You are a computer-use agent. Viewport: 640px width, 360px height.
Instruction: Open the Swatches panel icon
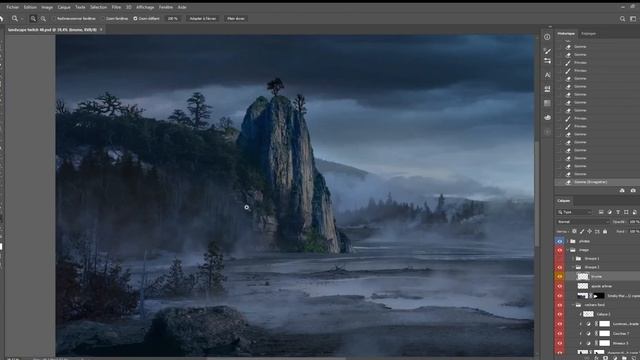click(x=547, y=103)
